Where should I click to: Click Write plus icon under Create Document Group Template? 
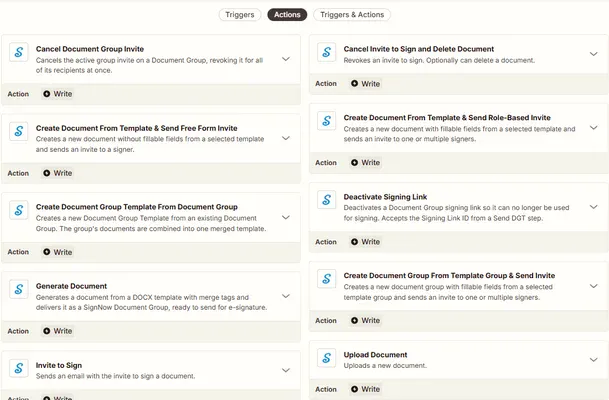pyautogui.click(x=47, y=252)
